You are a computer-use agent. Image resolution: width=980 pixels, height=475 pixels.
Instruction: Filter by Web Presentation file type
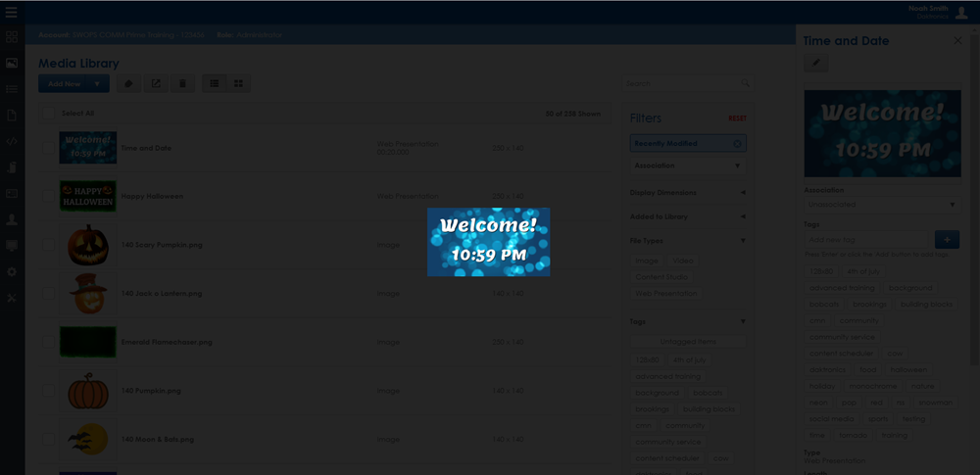[x=666, y=293]
